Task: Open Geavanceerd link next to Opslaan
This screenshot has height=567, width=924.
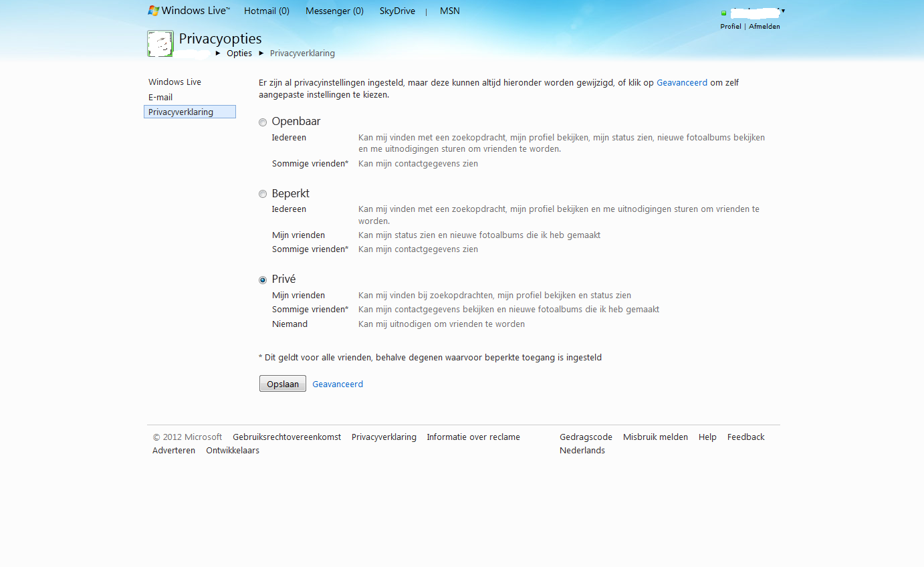Action: (x=338, y=384)
